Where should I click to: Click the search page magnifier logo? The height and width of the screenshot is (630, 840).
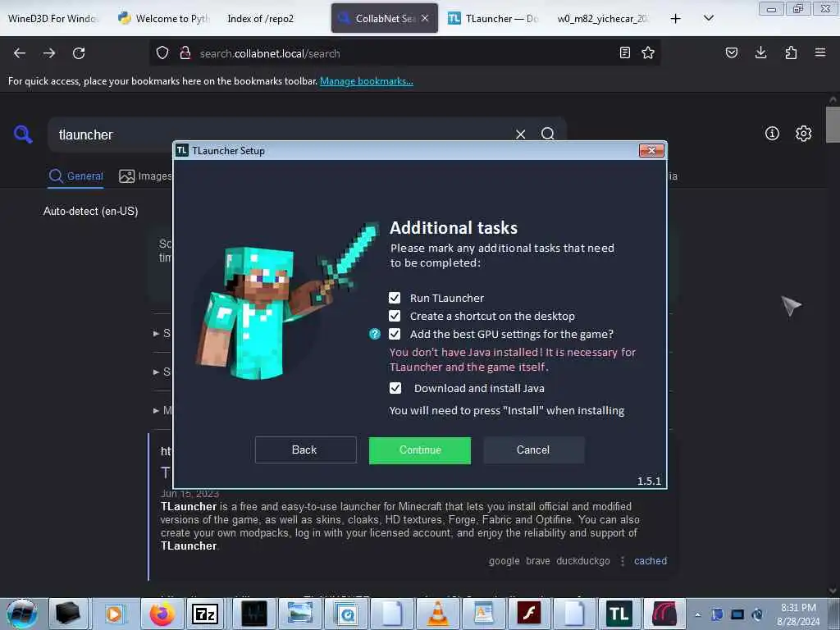[23, 134]
